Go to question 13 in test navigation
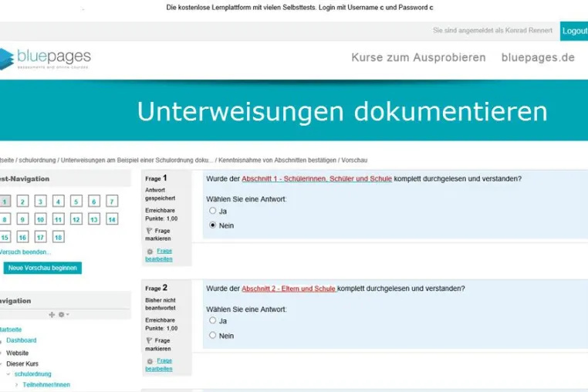Image resolution: width=588 pixels, height=392 pixels. 94,219
